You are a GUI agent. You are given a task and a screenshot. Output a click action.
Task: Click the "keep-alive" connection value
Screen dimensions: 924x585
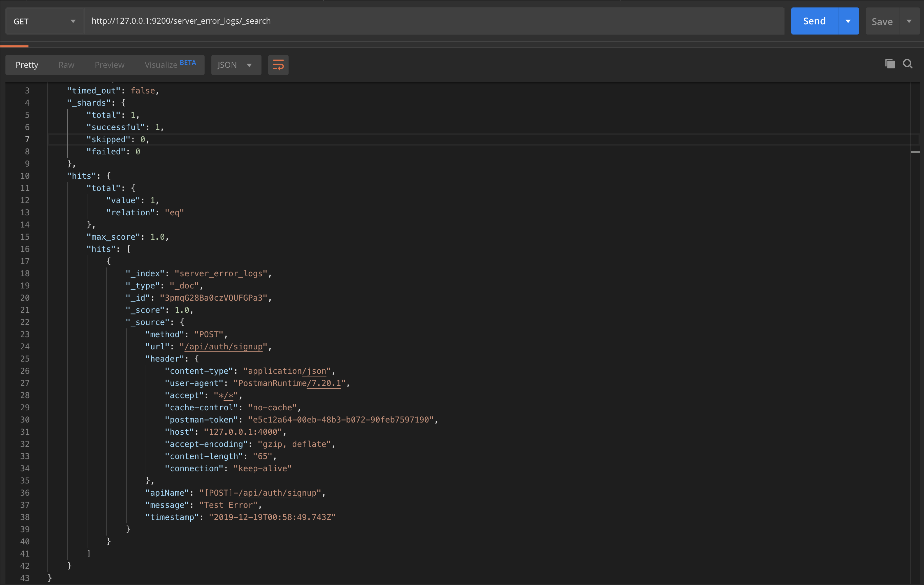click(262, 469)
